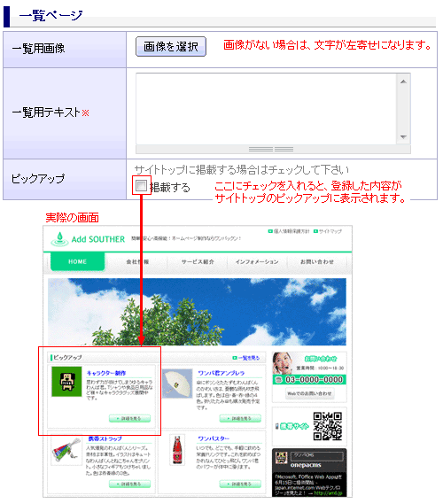The width and height of the screenshot is (443, 504).
Task: Check the 掲載する pickup checkbox
Action: [141, 185]
